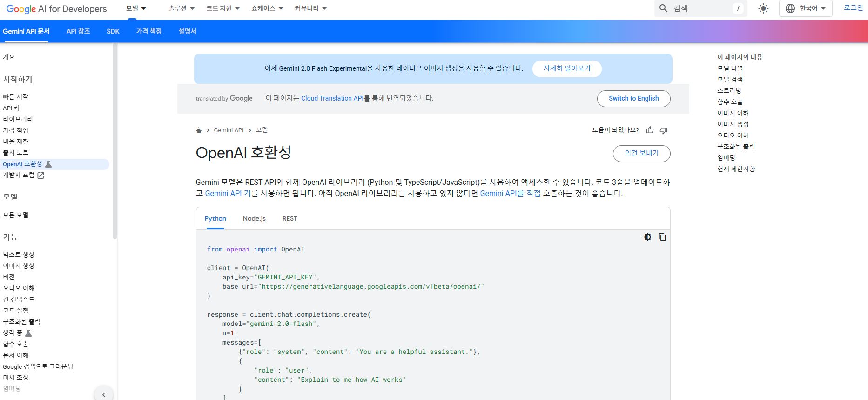This screenshot has width=868, height=400.
Task: Go to the 가격 책정 tab
Action: click(x=149, y=31)
